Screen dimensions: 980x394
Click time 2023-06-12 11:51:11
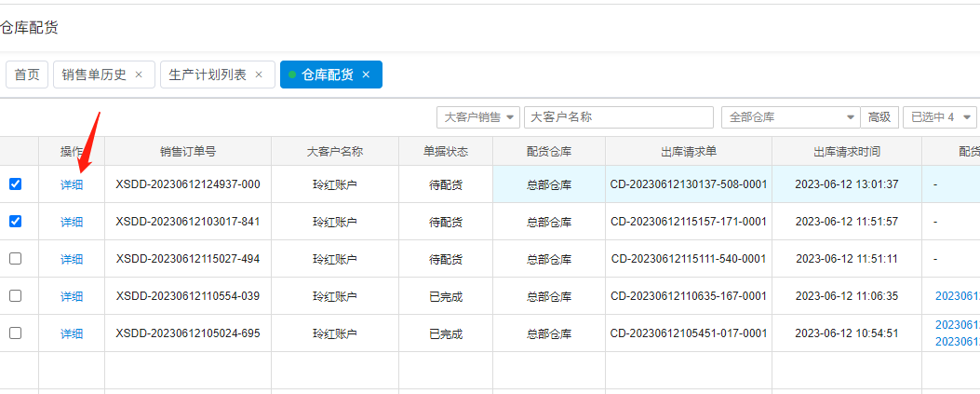tap(847, 259)
